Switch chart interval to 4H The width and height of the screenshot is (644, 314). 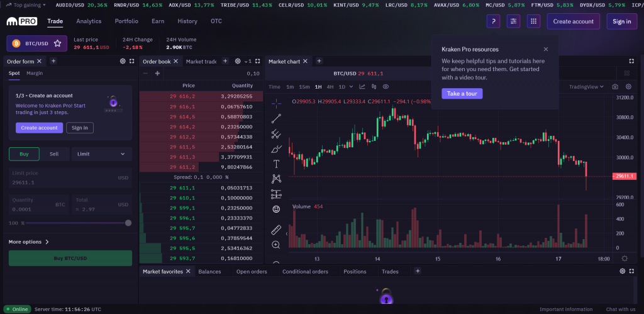[x=330, y=87]
